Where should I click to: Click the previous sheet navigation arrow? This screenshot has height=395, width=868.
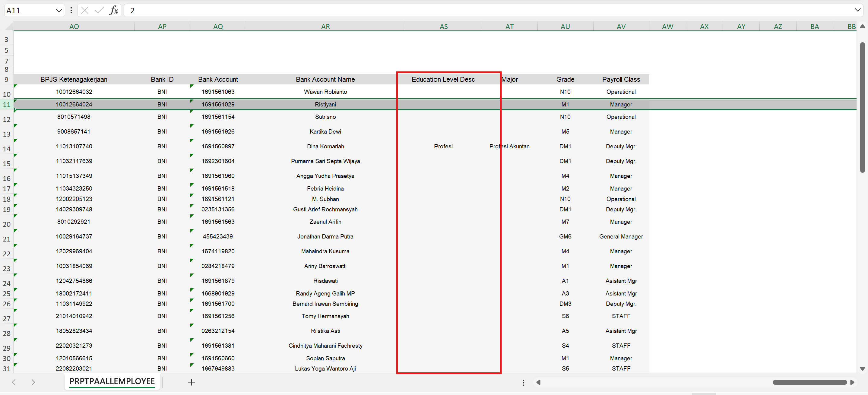pyautogui.click(x=14, y=382)
